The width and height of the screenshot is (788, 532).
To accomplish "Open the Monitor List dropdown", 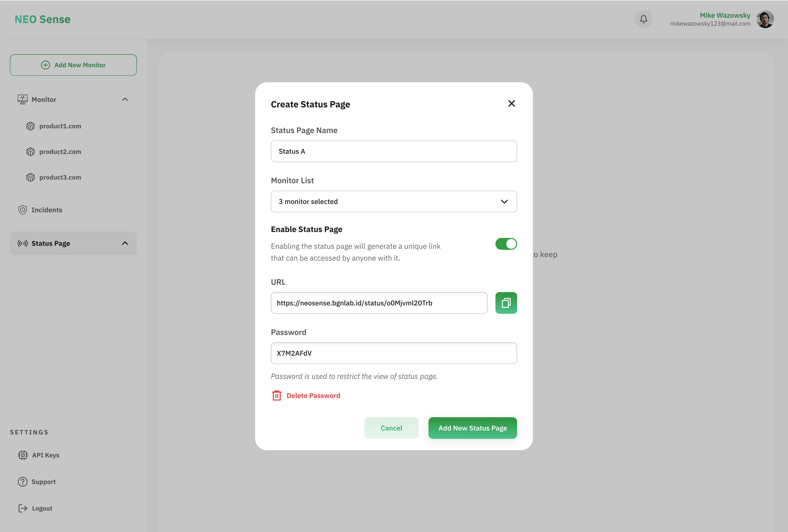I will click(393, 201).
